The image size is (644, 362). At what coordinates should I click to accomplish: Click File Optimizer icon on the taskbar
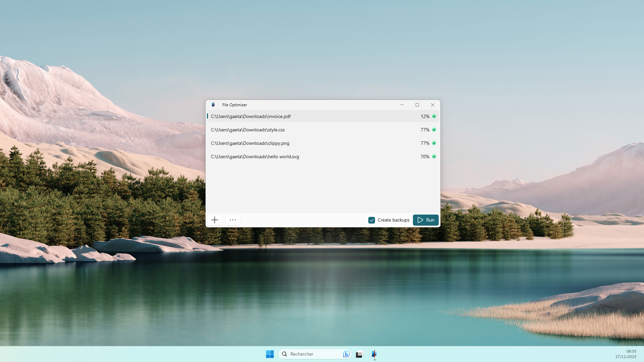[374, 354]
